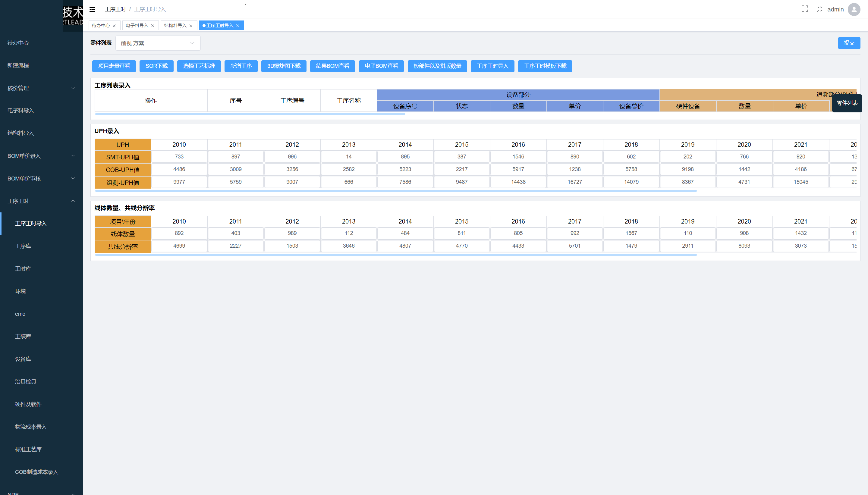Expand the 核价管理 sidebar menu
Image resolution: width=868 pixels, height=495 pixels.
pyautogui.click(x=41, y=88)
